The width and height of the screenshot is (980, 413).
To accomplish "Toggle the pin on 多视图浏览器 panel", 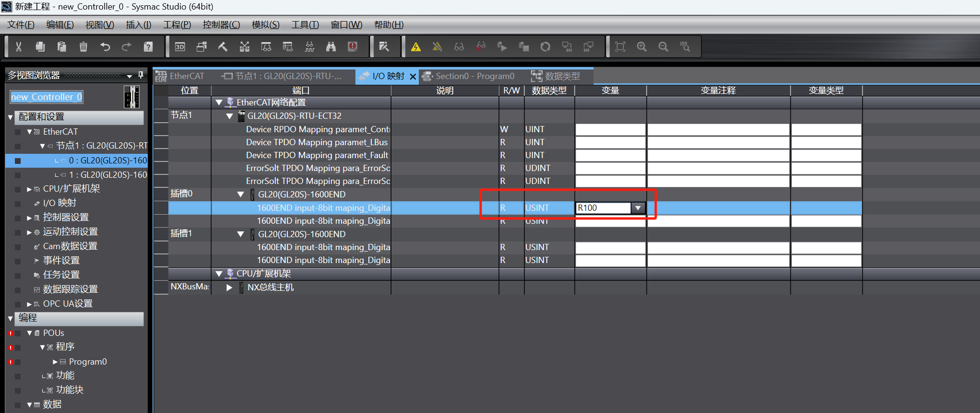I will [141, 75].
